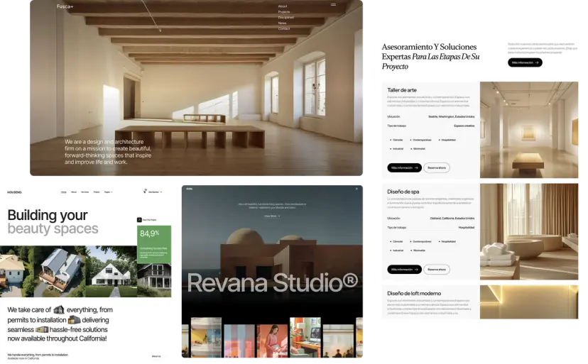This screenshot has height=364, width=588.
Task: Open the woman in pink thumbnail
Action: coord(272,341)
